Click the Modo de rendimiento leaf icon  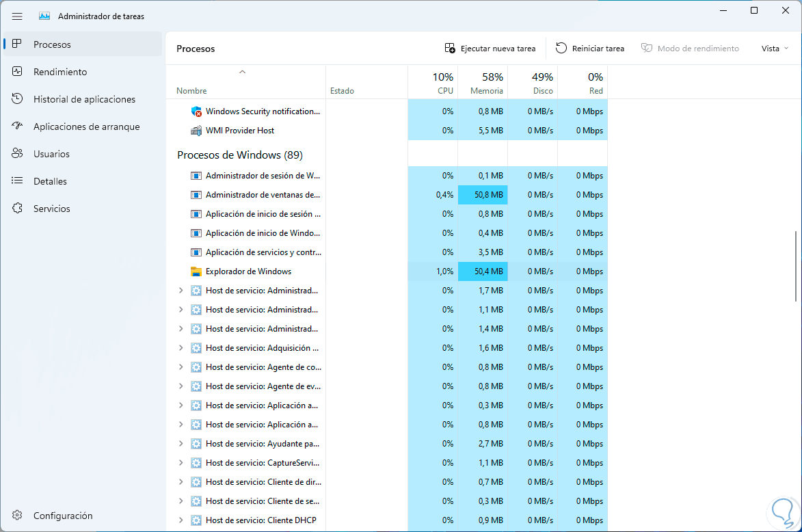click(647, 48)
